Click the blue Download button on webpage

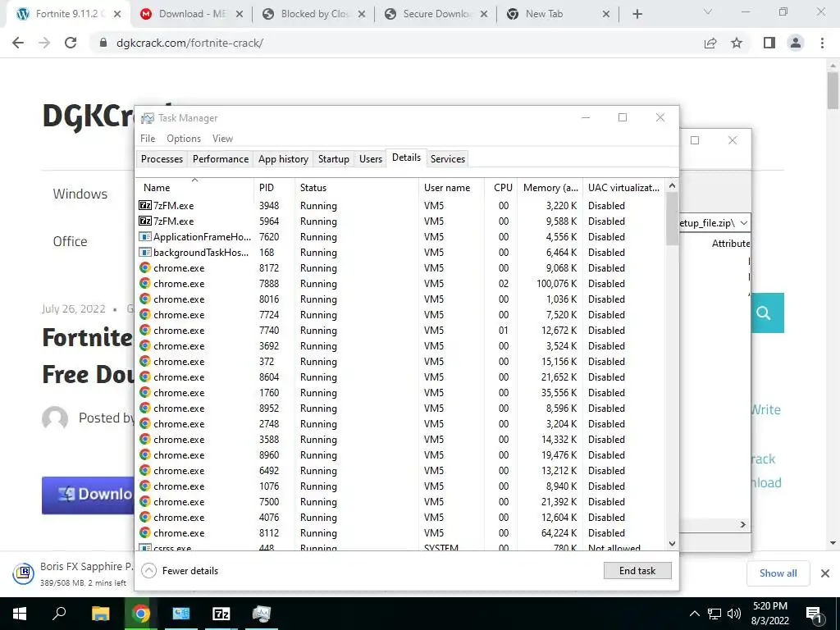pyautogui.click(x=88, y=495)
